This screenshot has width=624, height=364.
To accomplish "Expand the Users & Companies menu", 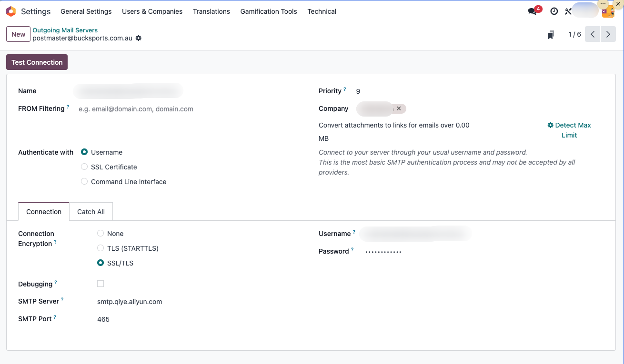I will point(152,11).
